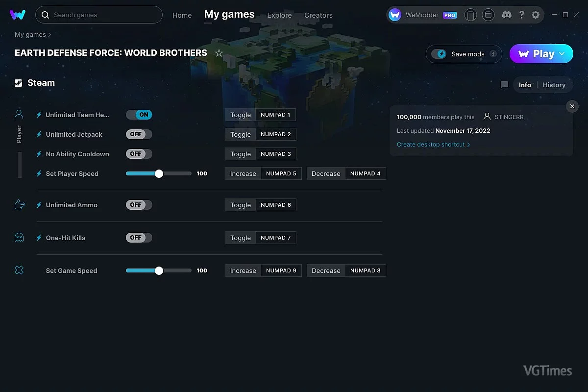This screenshot has height=392, width=588.
Task: Click the window layout icon in header
Action: coord(488,15)
